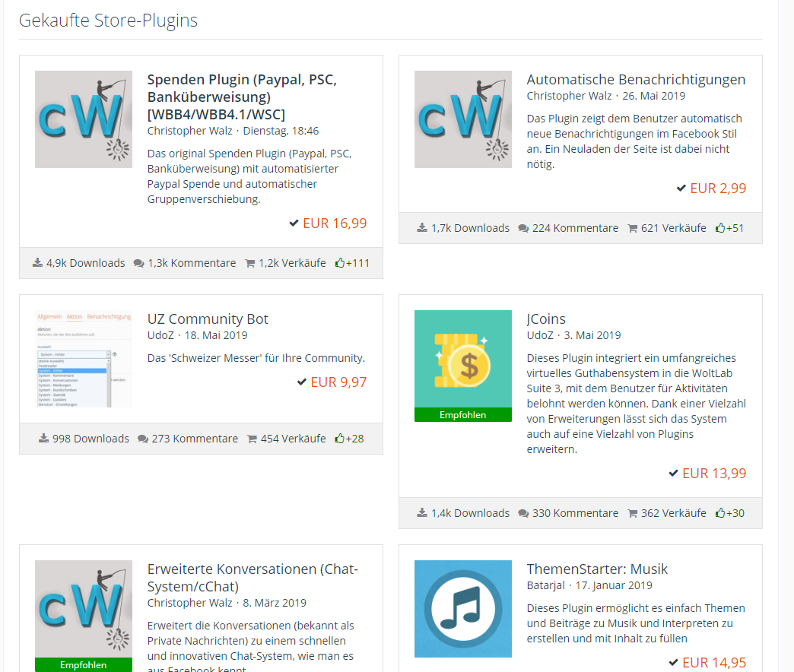Image resolution: width=794 pixels, height=672 pixels.
Task: Click the JCoins gold coin plugin icon
Action: (462, 359)
